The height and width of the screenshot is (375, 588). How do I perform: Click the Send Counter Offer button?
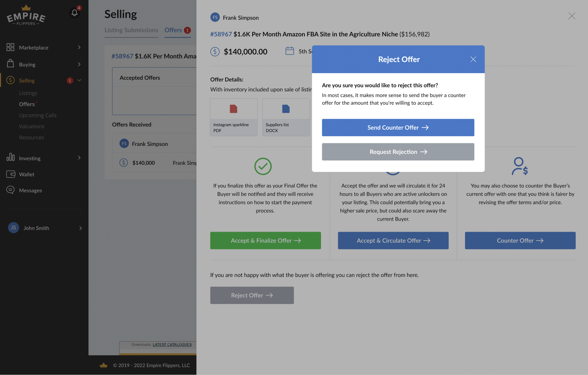pos(398,127)
